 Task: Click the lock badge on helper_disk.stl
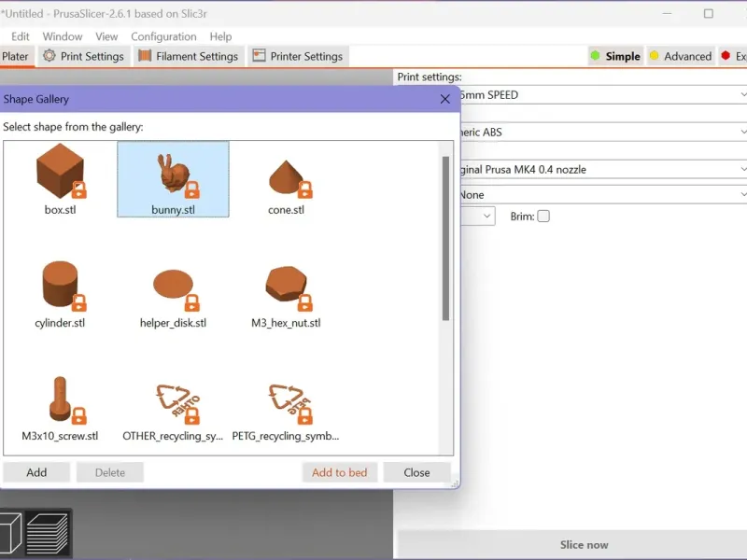[192, 302]
